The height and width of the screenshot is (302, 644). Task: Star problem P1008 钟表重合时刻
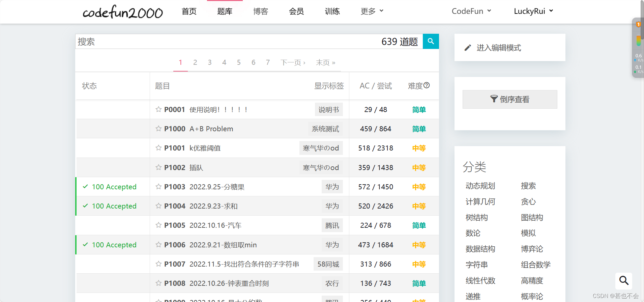click(158, 283)
